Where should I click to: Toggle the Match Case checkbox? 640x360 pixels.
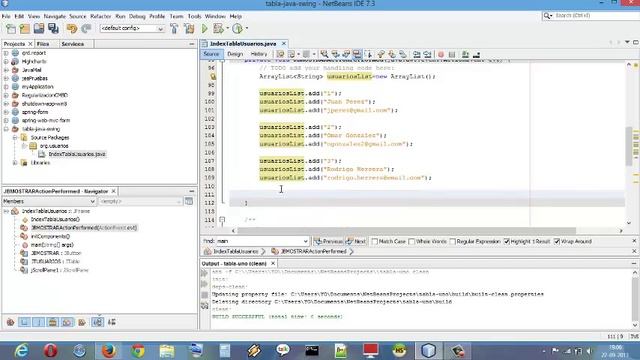click(x=374, y=242)
